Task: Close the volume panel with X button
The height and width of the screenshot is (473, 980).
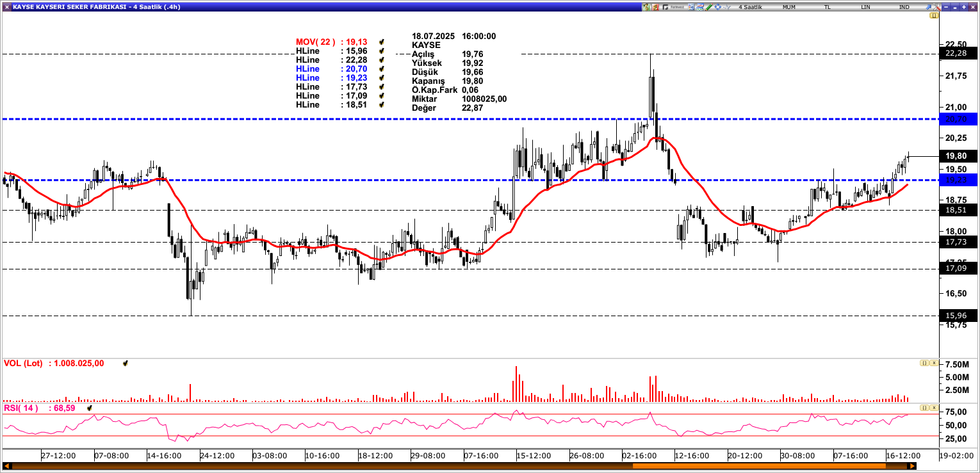Action: click(x=934, y=363)
